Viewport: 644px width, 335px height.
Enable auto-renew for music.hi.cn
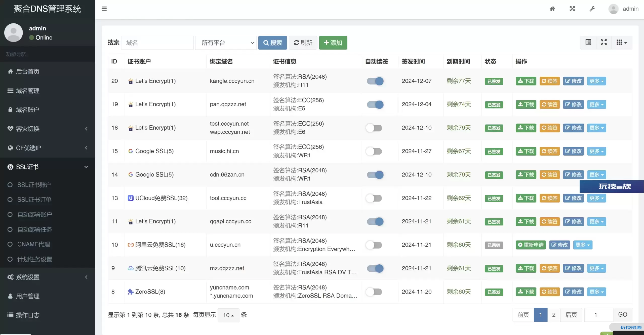pyautogui.click(x=374, y=151)
